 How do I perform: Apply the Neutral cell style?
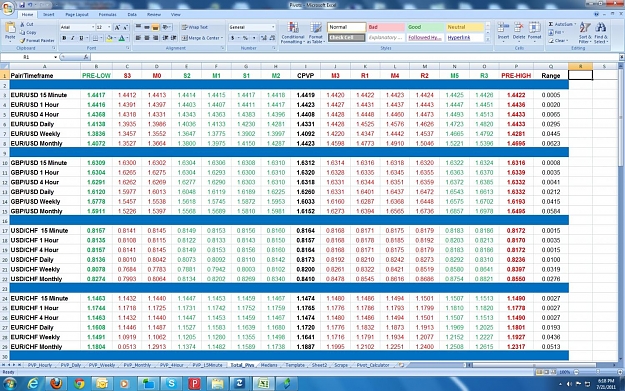(x=465, y=27)
